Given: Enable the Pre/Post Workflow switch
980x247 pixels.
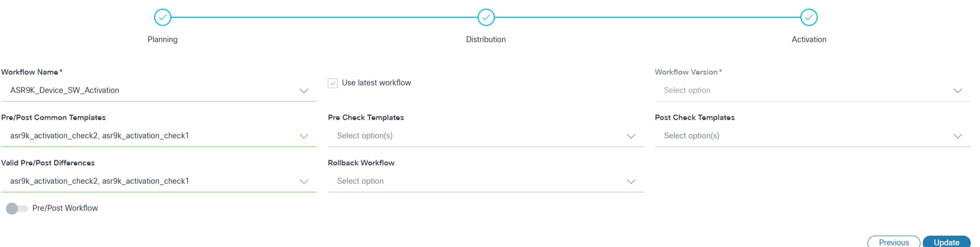Looking at the screenshot, I should [17, 209].
